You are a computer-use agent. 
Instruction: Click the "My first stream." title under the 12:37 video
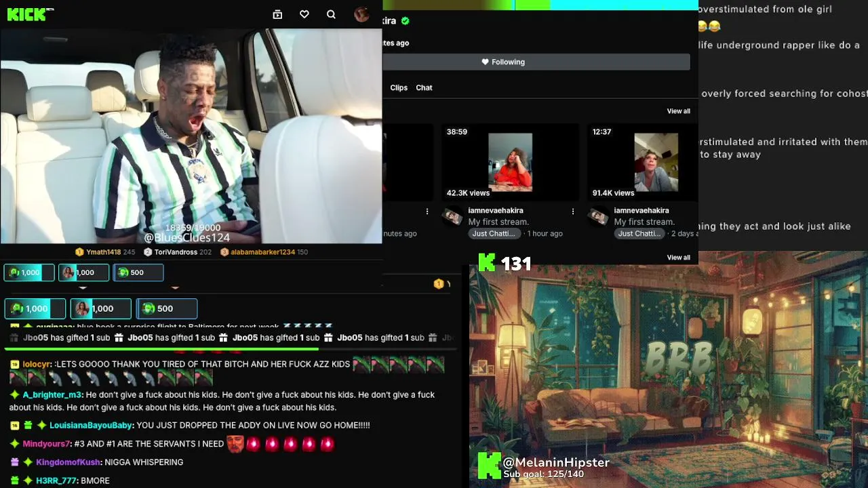pyautogui.click(x=644, y=222)
